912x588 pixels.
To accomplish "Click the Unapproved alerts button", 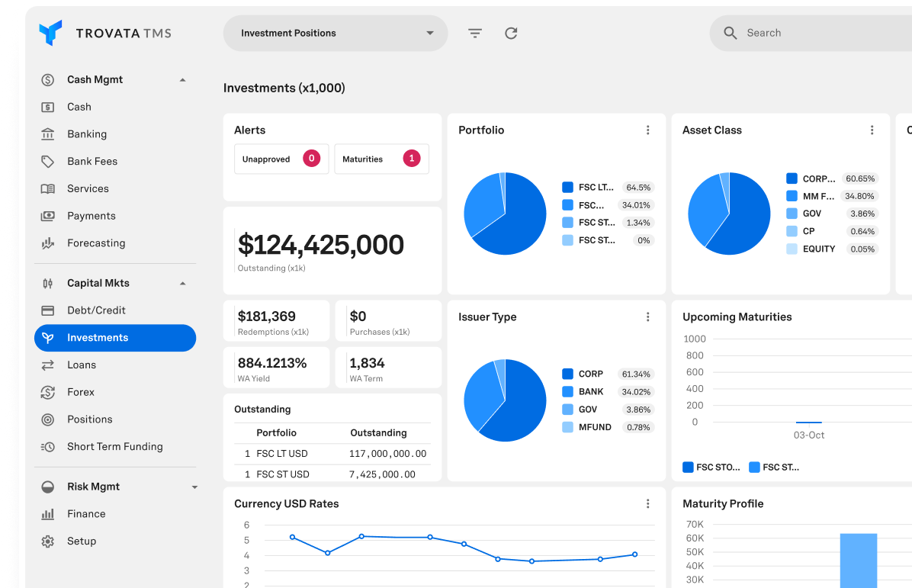I will (x=281, y=159).
